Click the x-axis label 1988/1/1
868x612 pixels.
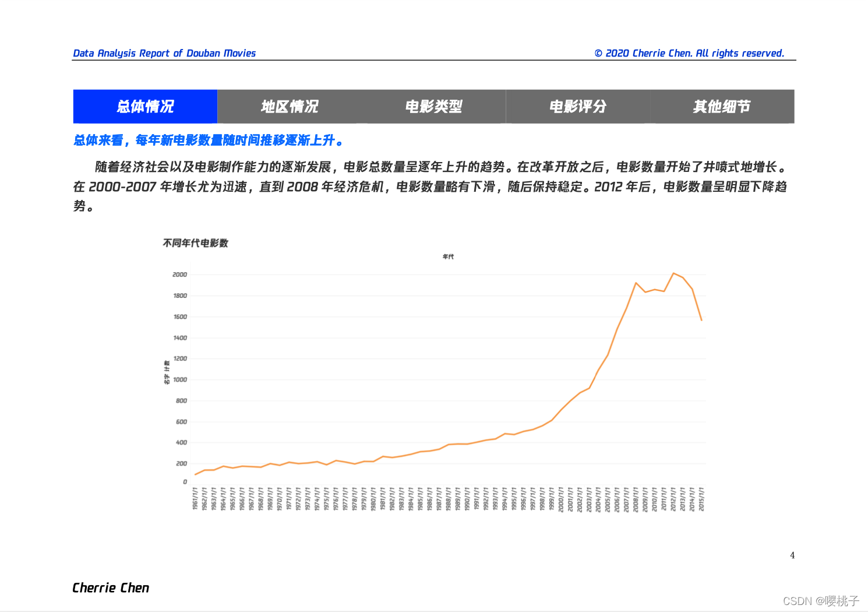449,499
